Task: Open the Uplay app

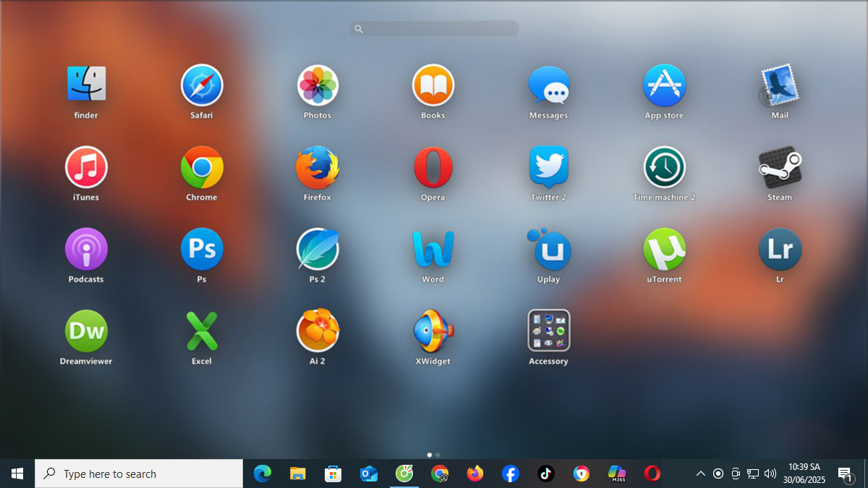Action: point(548,248)
